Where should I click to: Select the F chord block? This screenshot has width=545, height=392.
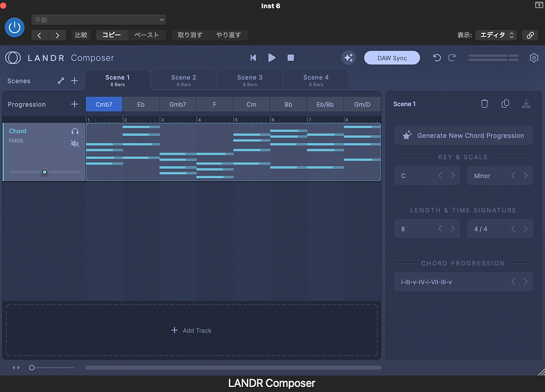pos(215,105)
